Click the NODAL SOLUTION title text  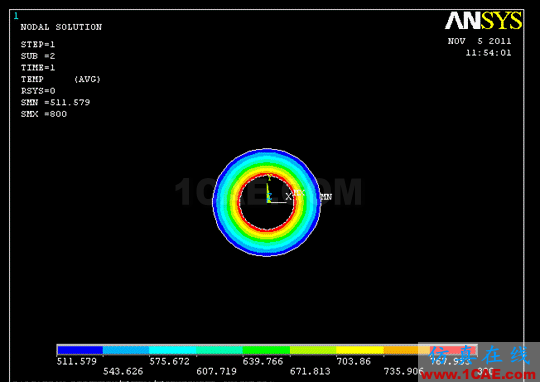(x=61, y=27)
